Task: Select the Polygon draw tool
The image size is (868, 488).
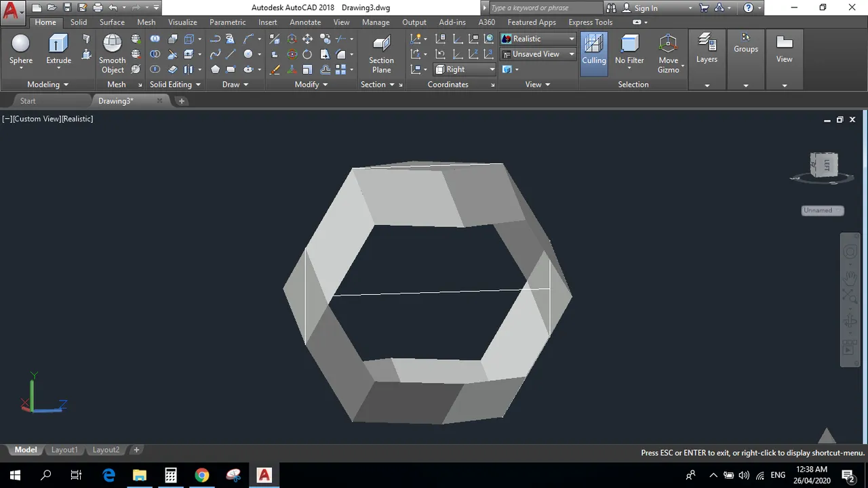Action: pos(215,69)
